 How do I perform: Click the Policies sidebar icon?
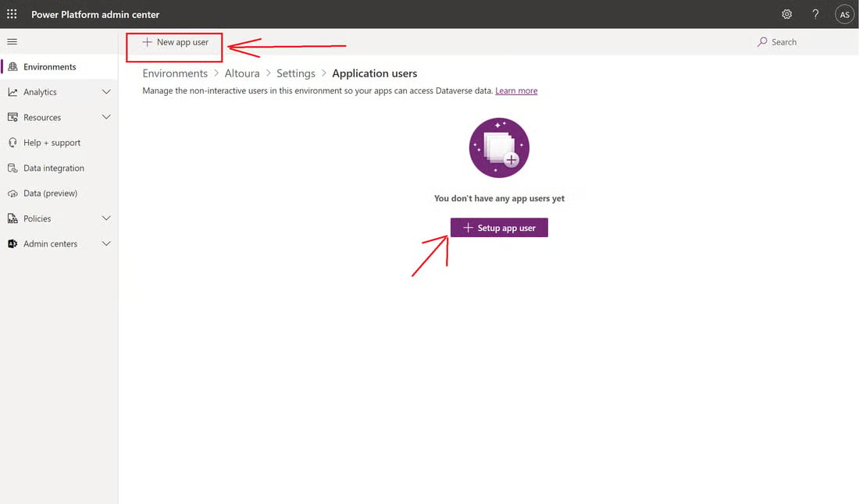tap(12, 218)
